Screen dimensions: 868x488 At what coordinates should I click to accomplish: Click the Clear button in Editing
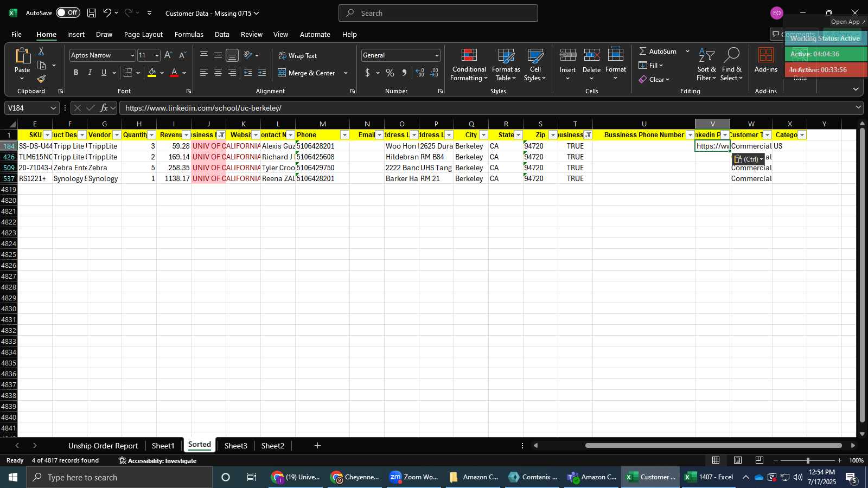(x=654, y=79)
